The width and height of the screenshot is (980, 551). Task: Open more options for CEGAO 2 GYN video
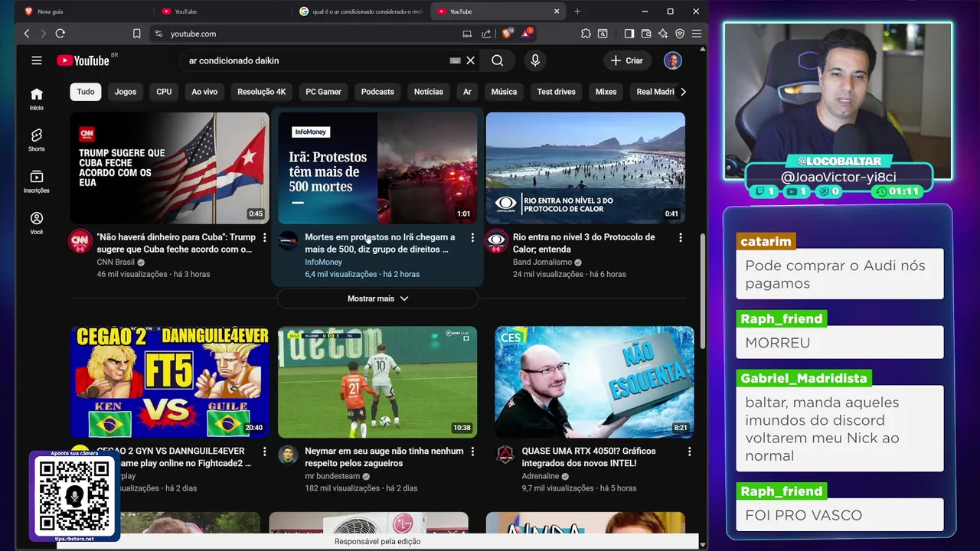coord(265,452)
